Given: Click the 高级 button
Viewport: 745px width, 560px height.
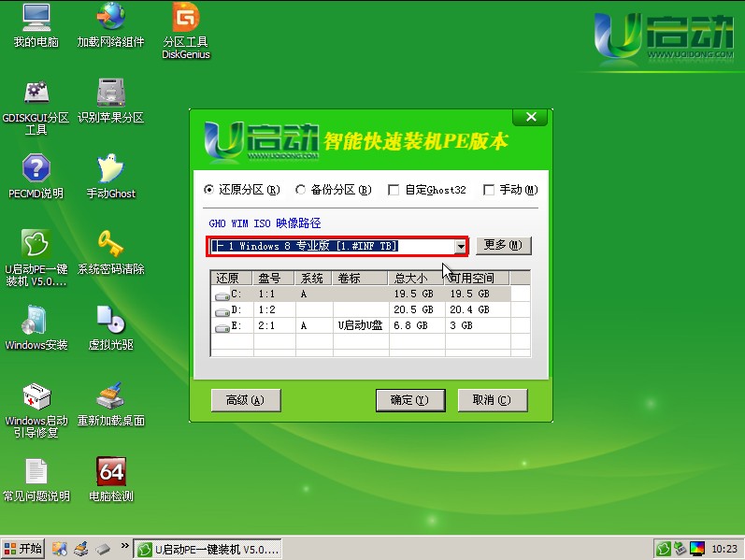Looking at the screenshot, I should 246,400.
